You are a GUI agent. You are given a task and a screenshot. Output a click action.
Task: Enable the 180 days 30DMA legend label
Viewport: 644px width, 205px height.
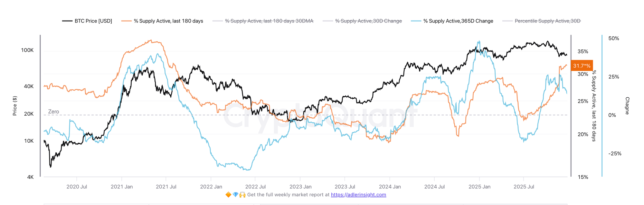(x=269, y=21)
